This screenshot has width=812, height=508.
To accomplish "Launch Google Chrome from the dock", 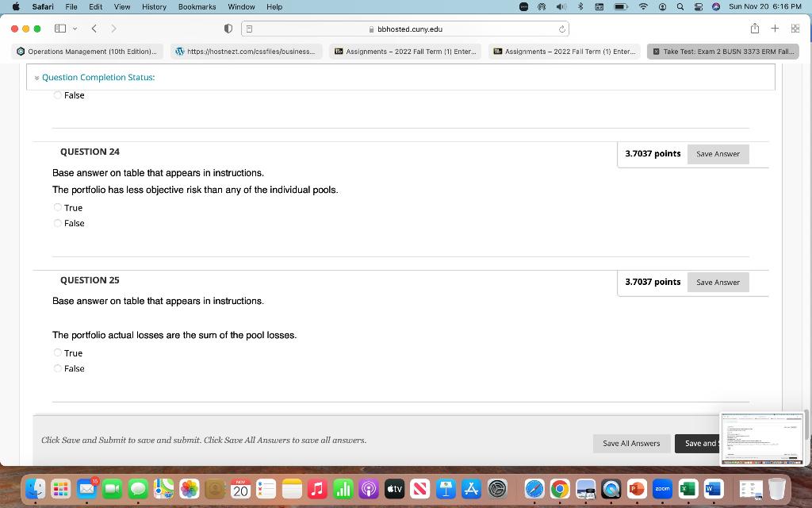I will pyautogui.click(x=560, y=489).
